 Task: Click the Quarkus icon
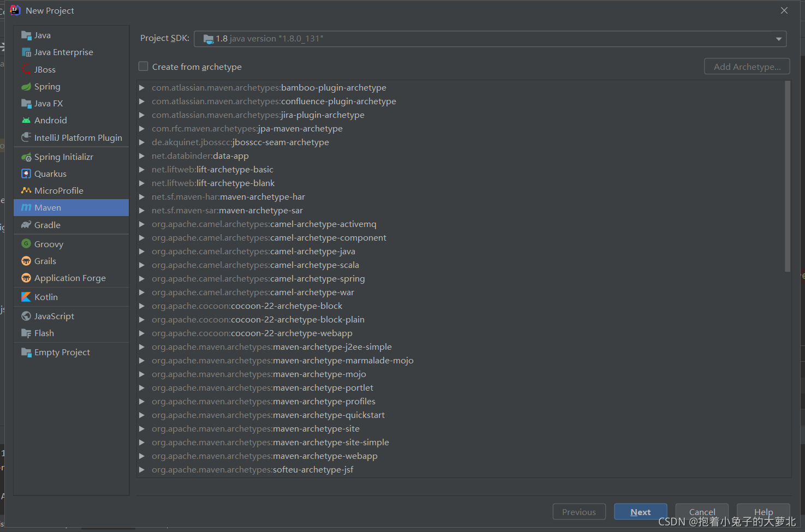(26, 174)
